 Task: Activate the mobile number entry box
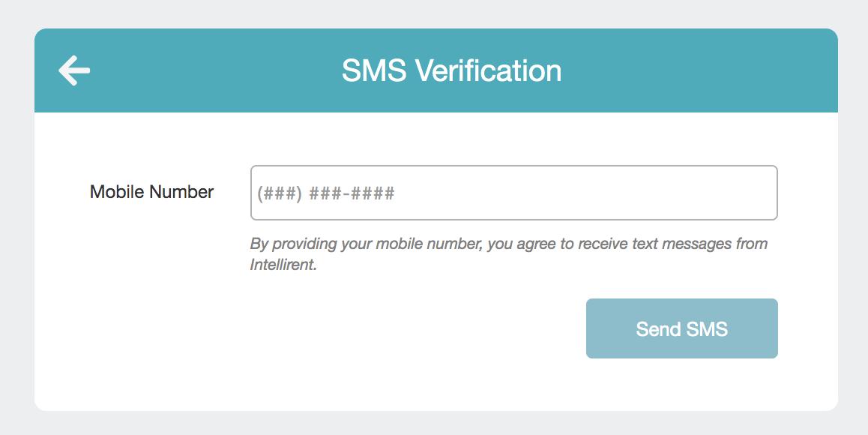[513, 193]
